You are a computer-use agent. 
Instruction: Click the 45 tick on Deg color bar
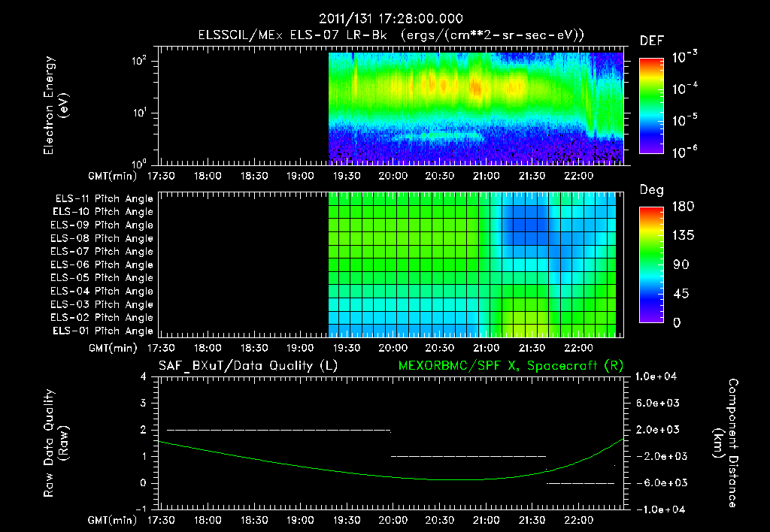(x=681, y=294)
